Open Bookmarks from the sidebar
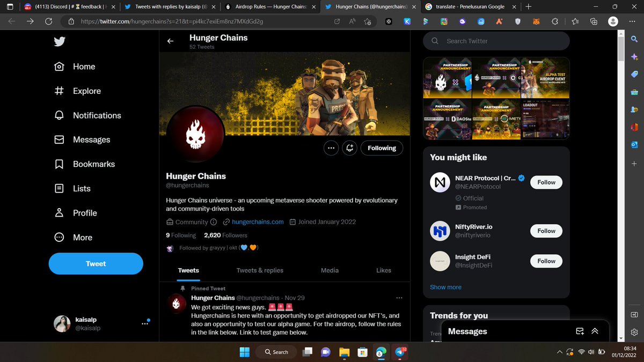 84,164
